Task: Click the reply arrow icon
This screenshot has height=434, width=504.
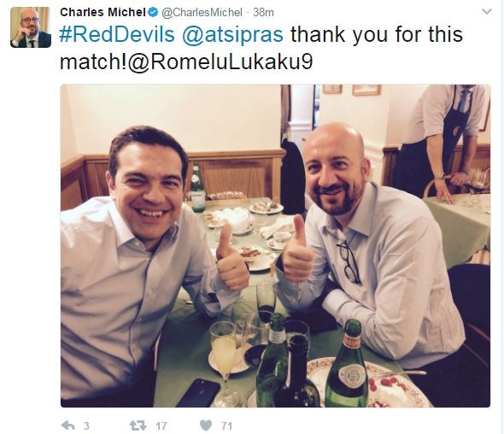Action: coord(67,425)
